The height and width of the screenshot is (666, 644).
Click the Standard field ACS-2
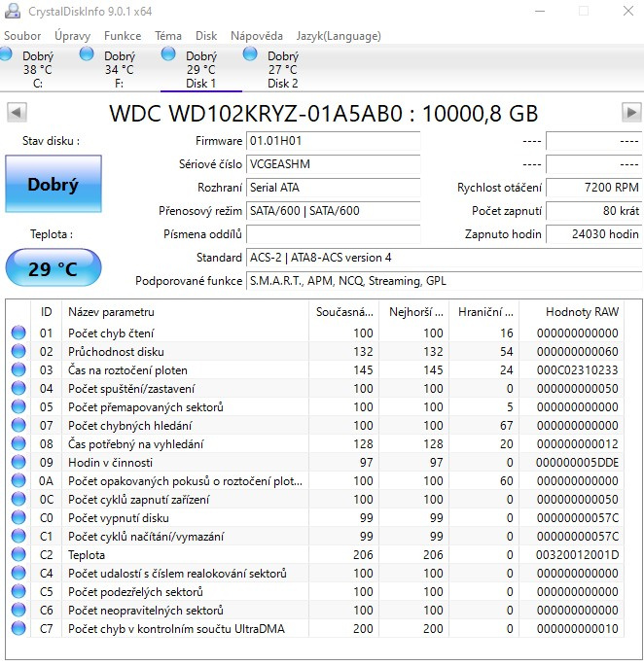pyautogui.click(x=445, y=258)
